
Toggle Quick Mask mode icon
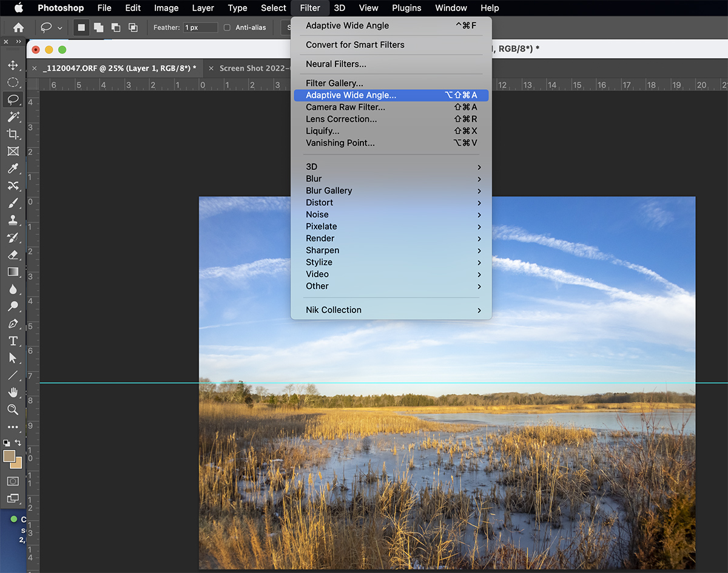[x=13, y=481]
